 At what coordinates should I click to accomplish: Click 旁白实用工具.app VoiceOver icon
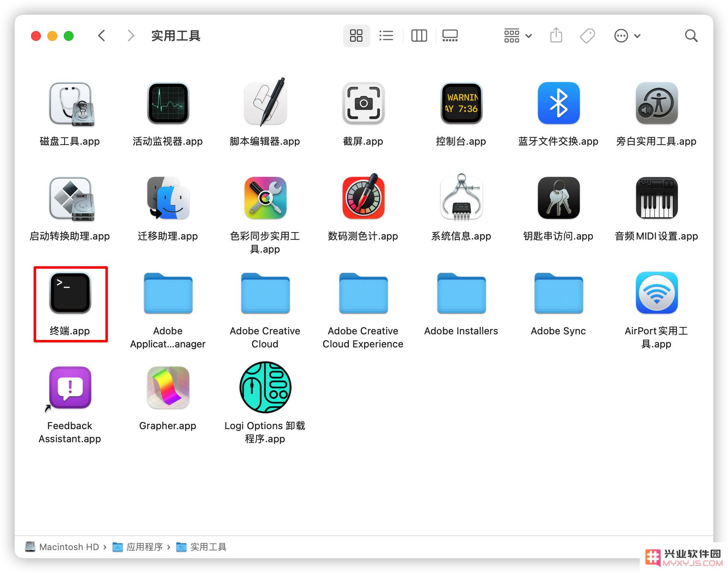657,103
